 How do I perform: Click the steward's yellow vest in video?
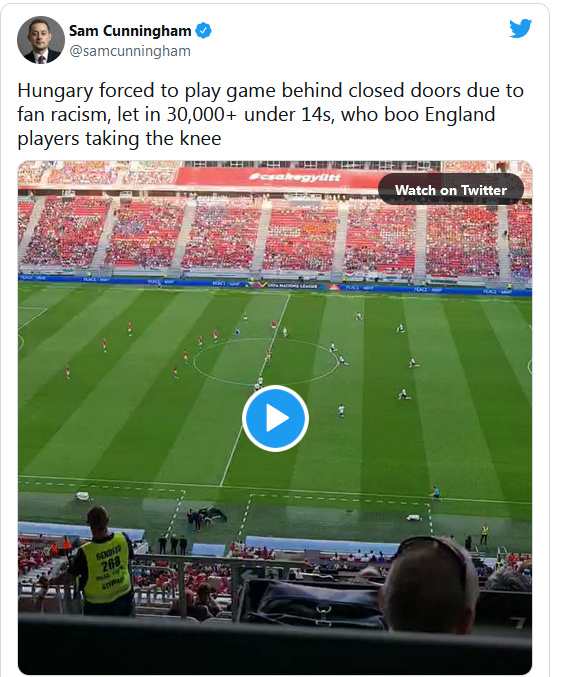[107, 567]
